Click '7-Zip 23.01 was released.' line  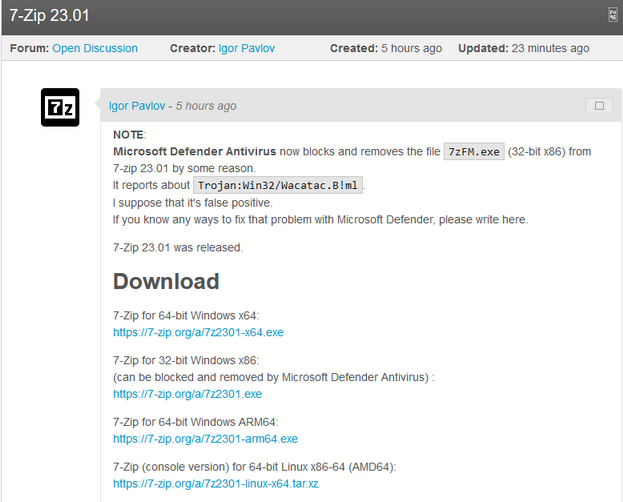click(178, 248)
